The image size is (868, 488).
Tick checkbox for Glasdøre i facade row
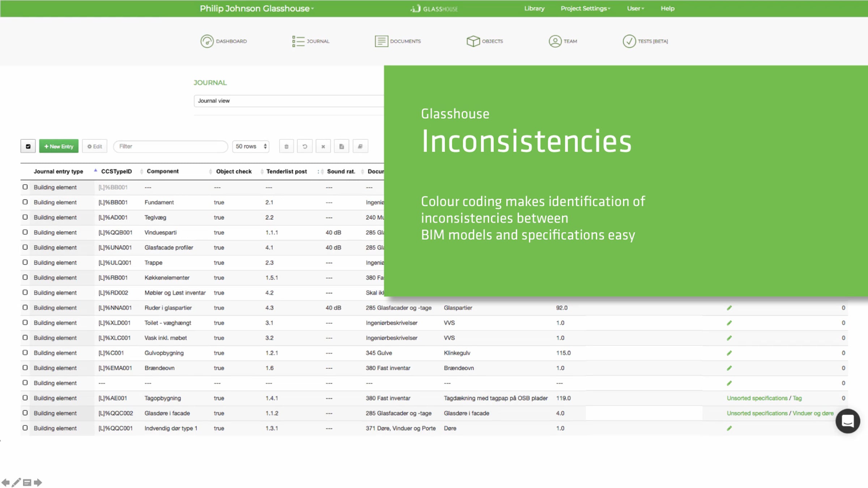tap(25, 413)
